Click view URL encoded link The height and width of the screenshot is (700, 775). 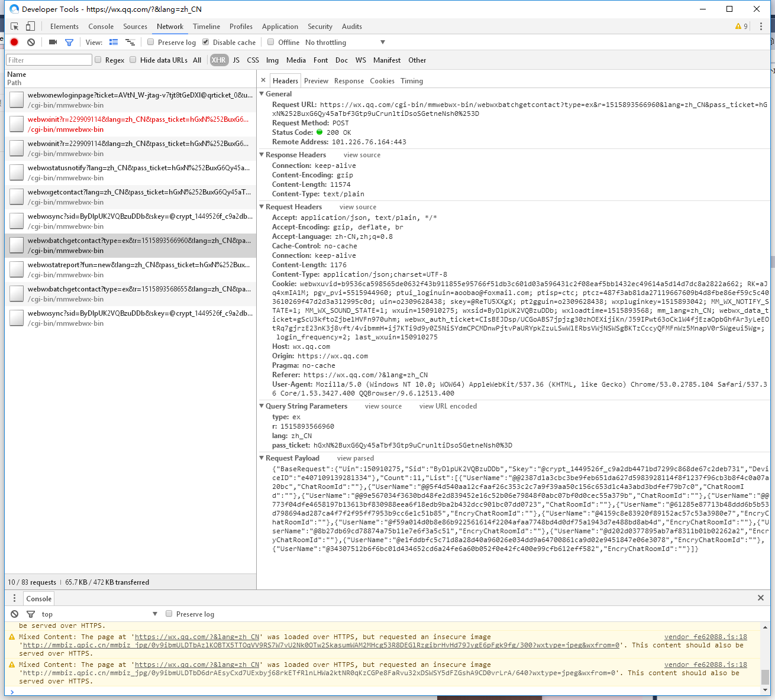[448, 406]
